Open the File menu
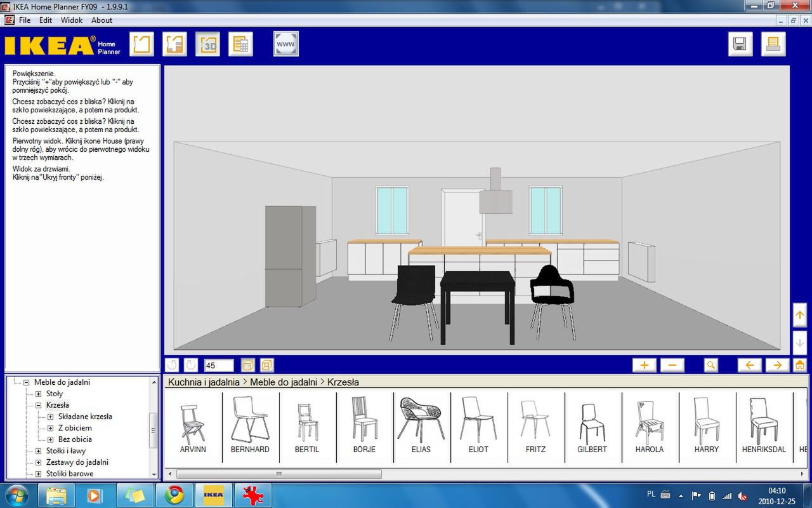This screenshot has width=812, height=508. (25, 20)
